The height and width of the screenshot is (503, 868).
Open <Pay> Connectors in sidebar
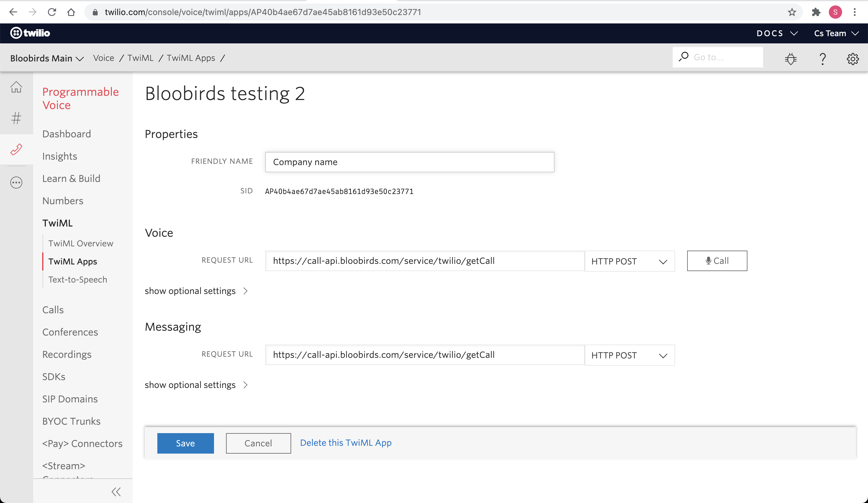[x=82, y=443]
